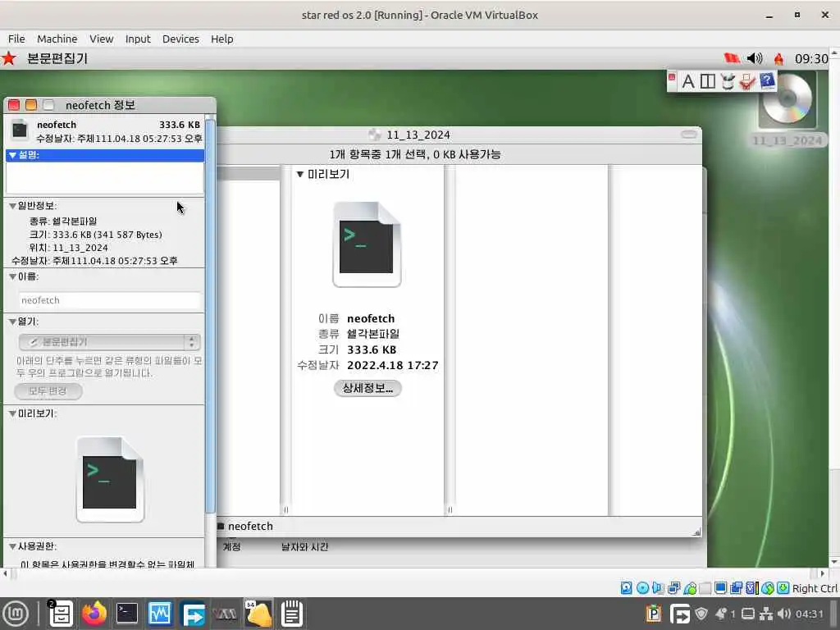Viewport: 840px width, 630px height.
Task: Collapse the 일반정보 section
Action: pos(12,206)
